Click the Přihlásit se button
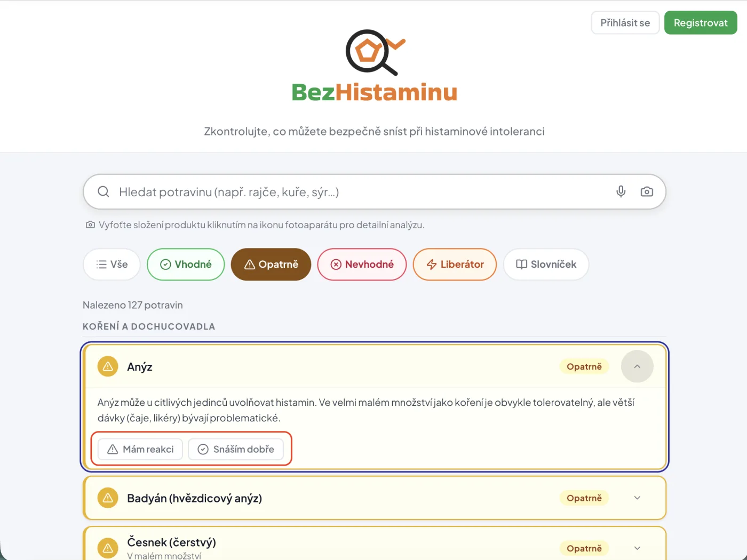Viewport: 747px width, 560px height. pyautogui.click(x=625, y=23)
